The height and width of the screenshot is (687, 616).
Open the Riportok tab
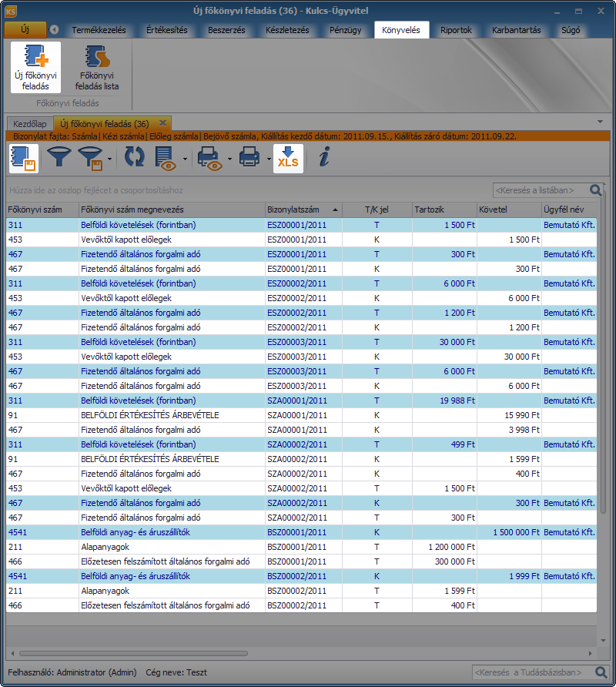pos(456,30)
